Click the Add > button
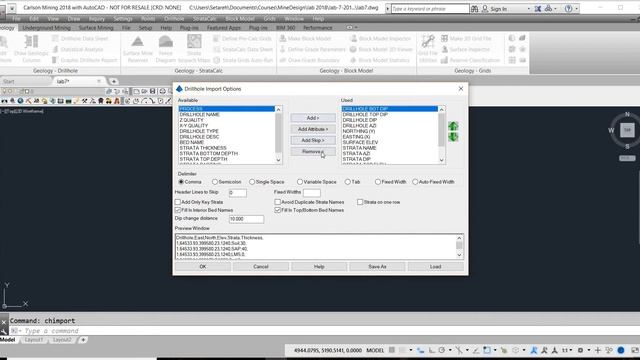The image size is (640, 360). coord(313,118)
